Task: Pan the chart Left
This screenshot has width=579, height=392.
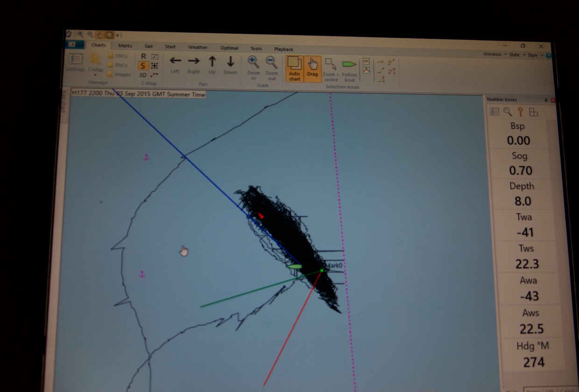Action: click(x=175, y=64)
